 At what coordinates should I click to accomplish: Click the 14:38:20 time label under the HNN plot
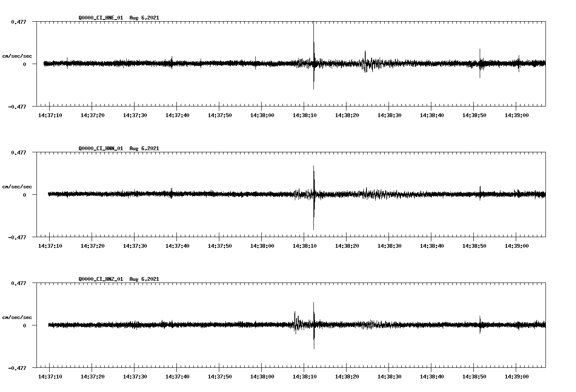click(x=347, y=246)
